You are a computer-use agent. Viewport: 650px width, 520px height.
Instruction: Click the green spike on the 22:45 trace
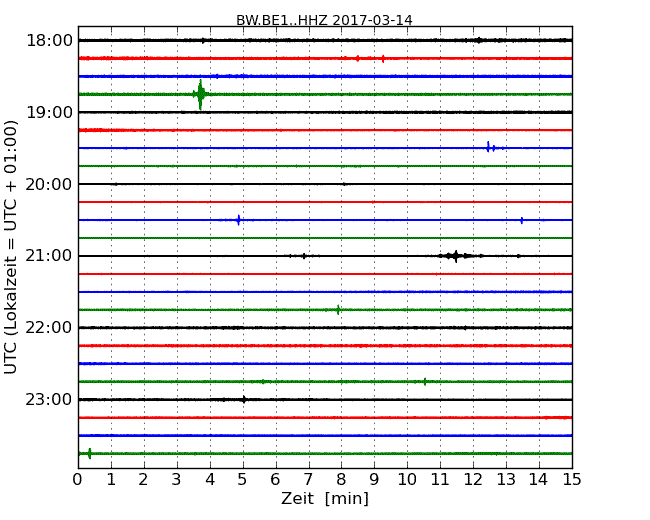[x=425, y=381]
